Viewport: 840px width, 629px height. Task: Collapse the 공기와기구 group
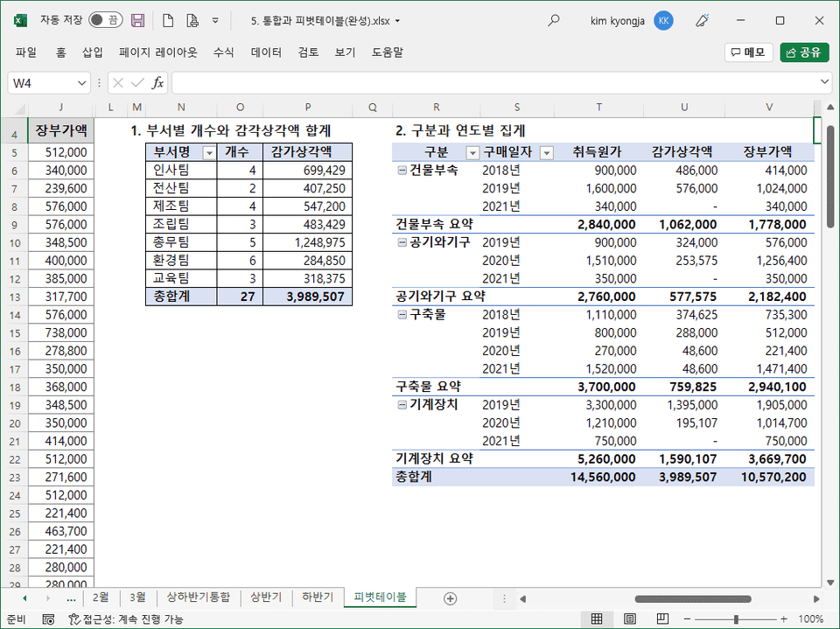click(402, 242)
